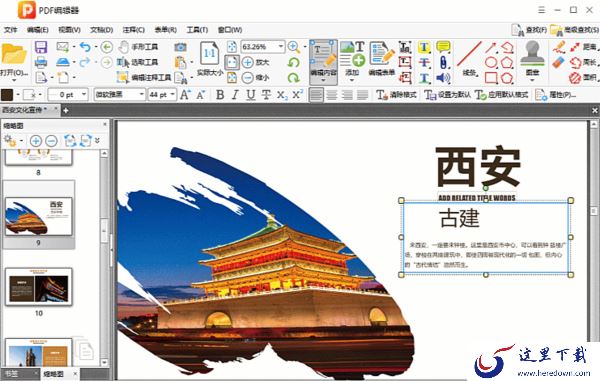Click the Snapshot camera icon
The image size is (600, 381).
180,47
